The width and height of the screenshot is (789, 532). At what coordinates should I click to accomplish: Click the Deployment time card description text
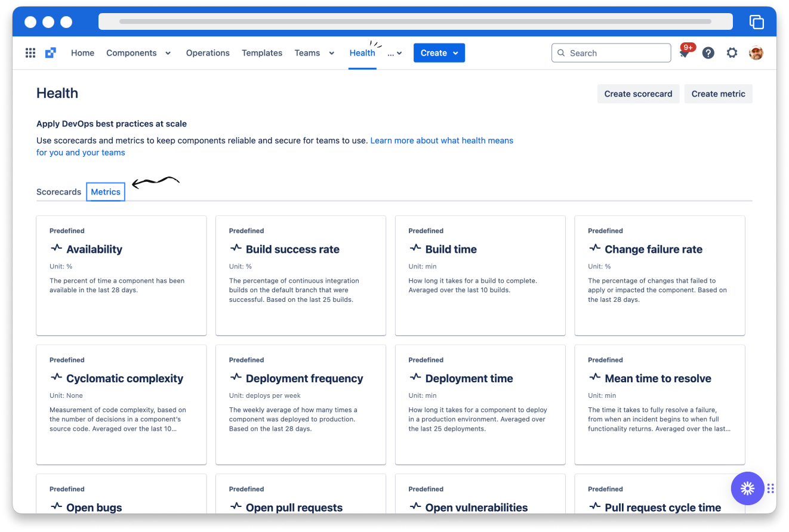[477, 419]
